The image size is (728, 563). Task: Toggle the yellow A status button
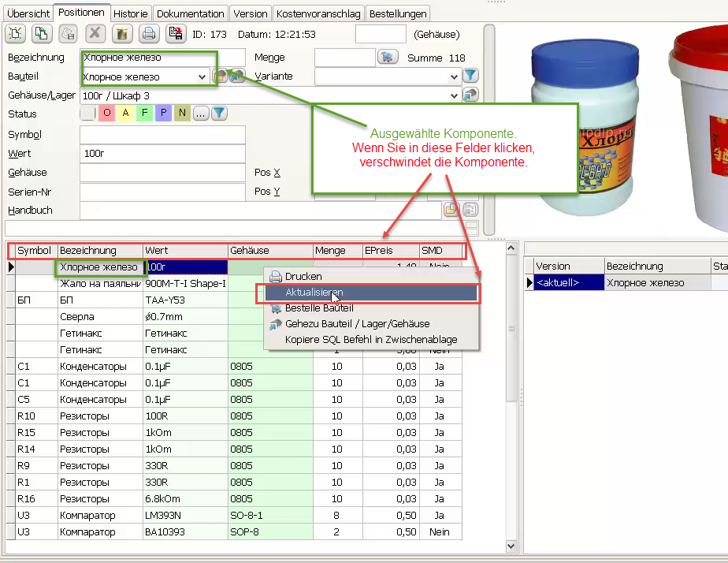tap(125, 114)
